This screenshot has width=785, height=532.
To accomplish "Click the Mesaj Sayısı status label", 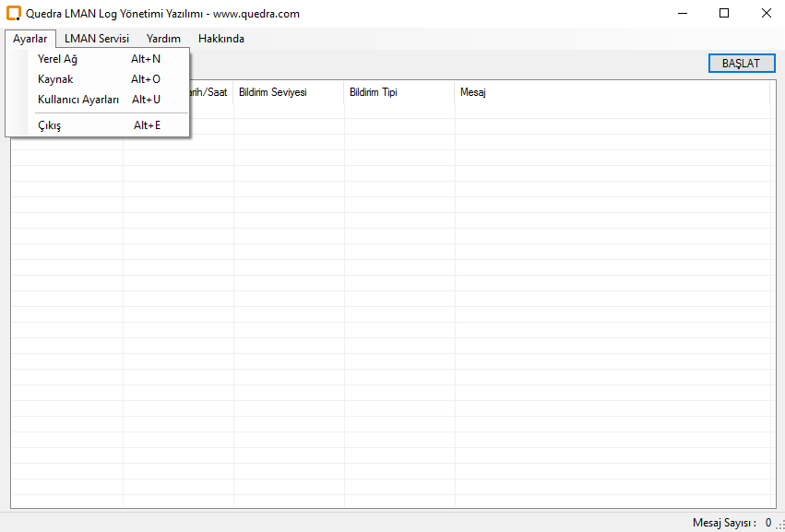I will [724, 523].
